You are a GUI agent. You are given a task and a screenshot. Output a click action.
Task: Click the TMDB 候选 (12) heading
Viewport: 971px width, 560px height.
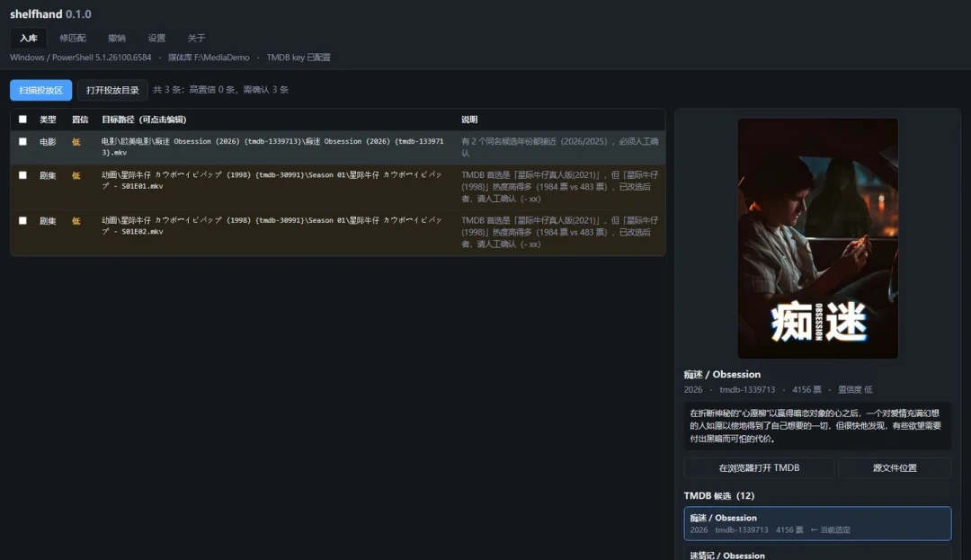click(x=719, y=495)
